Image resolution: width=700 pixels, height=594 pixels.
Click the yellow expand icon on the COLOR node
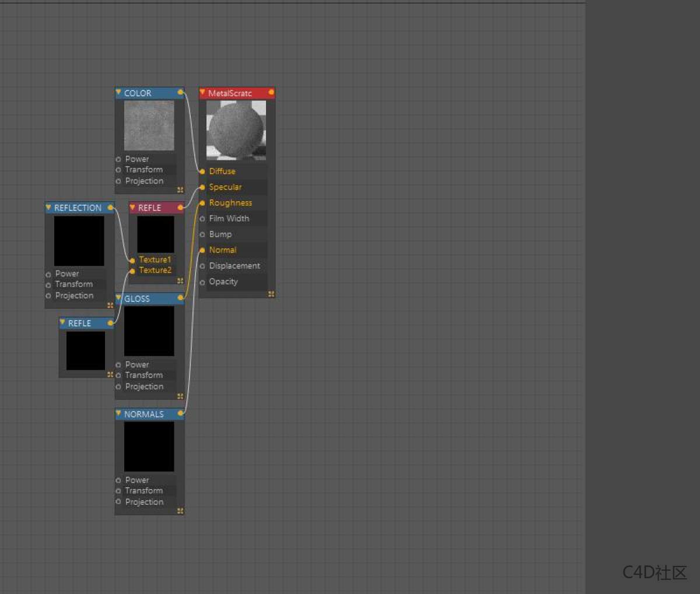[180, 189]
